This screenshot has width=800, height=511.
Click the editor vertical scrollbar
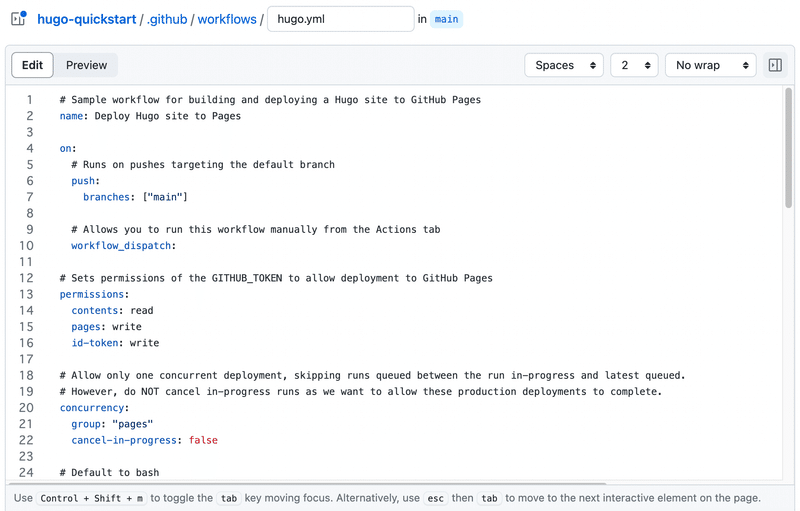[788, 150]
